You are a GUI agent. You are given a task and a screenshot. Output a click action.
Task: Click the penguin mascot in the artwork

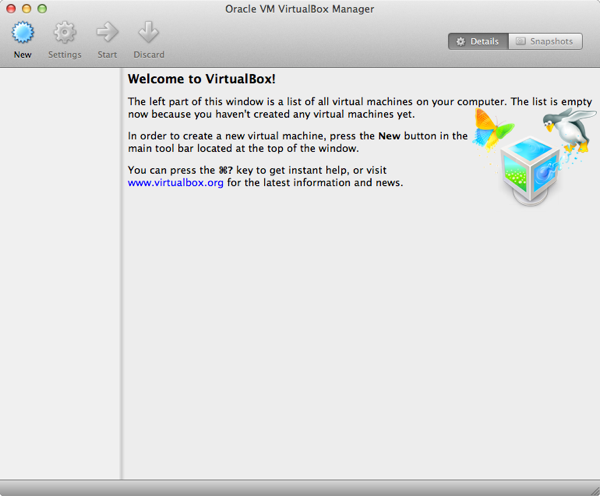[x=567, y=128]
